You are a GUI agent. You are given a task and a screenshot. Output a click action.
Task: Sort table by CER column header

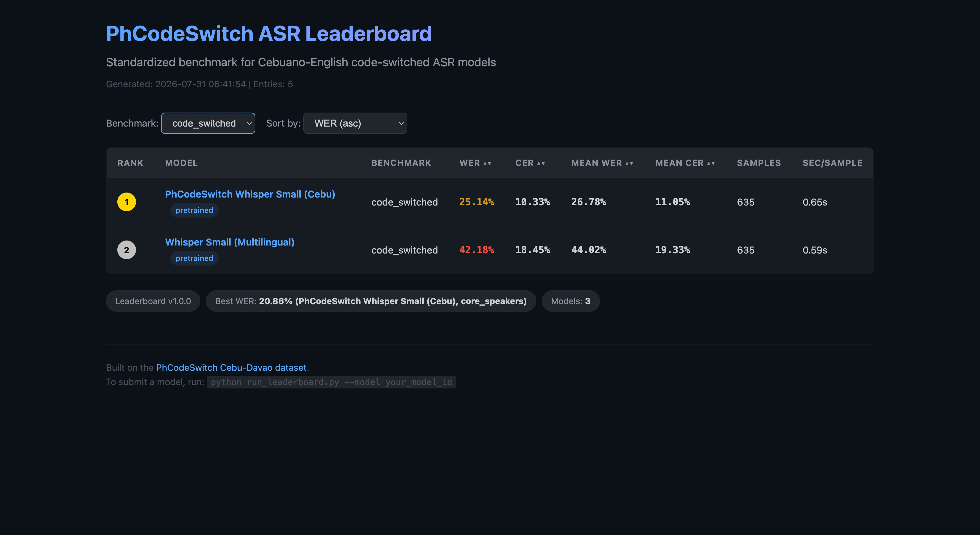coord(530,163)
